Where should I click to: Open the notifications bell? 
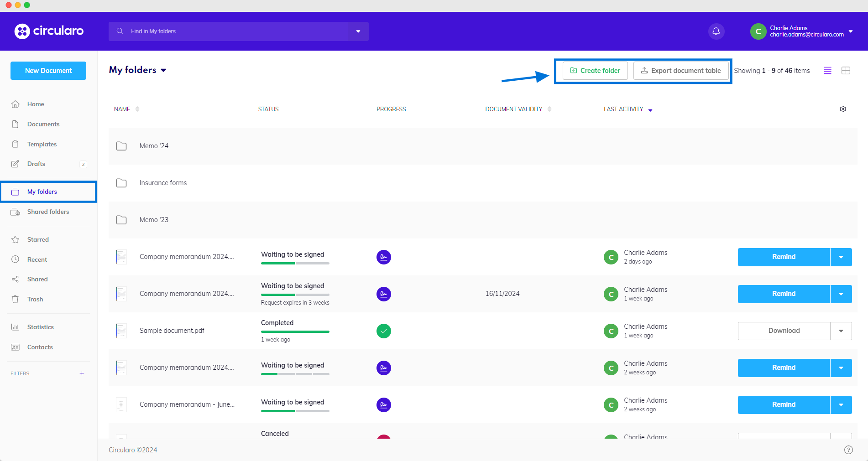pos(716,31)
